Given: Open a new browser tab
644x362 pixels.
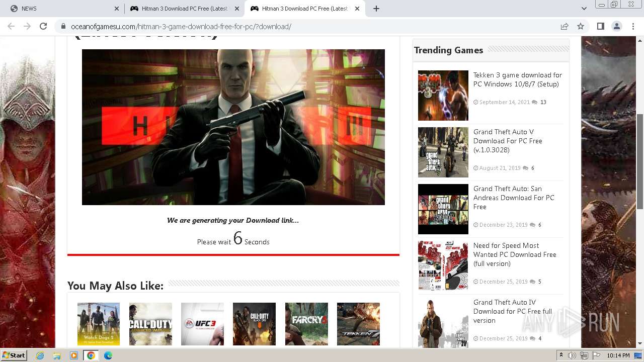Looking at the screenshot, I should tap(376, 9).
